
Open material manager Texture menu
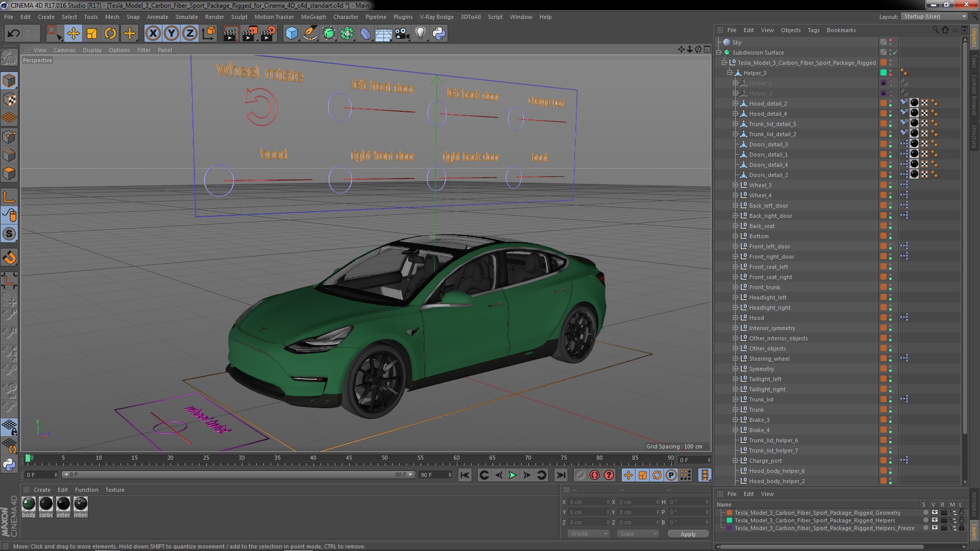[115, 490]
